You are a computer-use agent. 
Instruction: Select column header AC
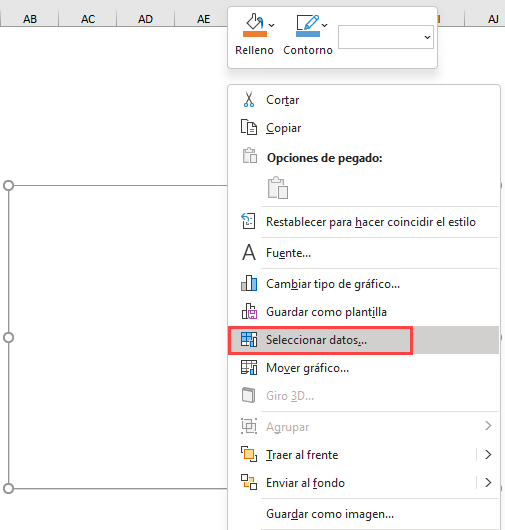click(x=88, y=19)
